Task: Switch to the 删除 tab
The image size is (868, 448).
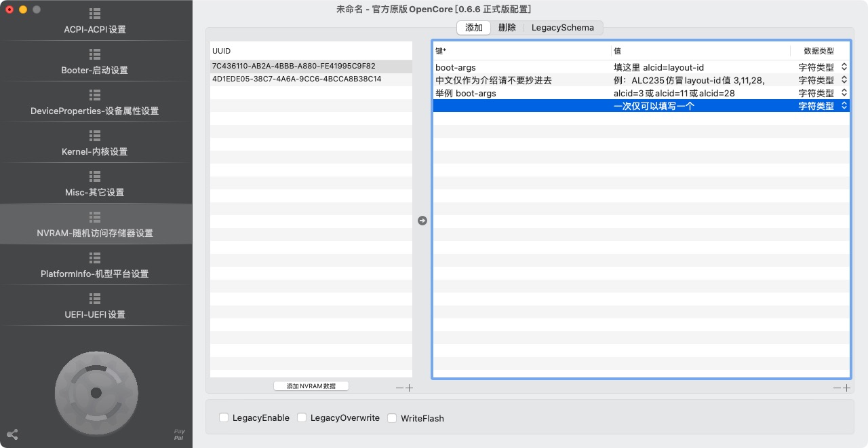Action: pyautogui.click(x=507, y=28)
